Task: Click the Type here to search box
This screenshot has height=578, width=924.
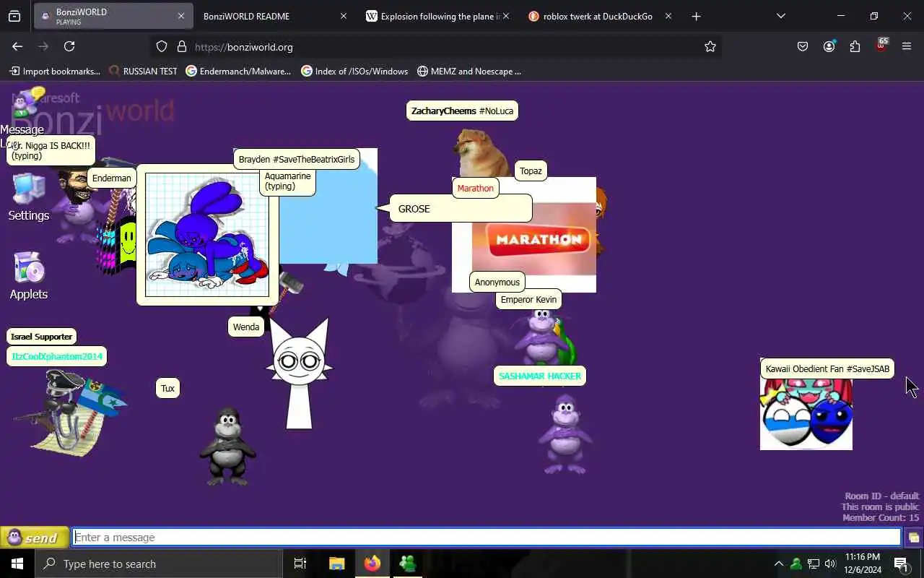Action: pyautogui.click(x=159, y=564)
